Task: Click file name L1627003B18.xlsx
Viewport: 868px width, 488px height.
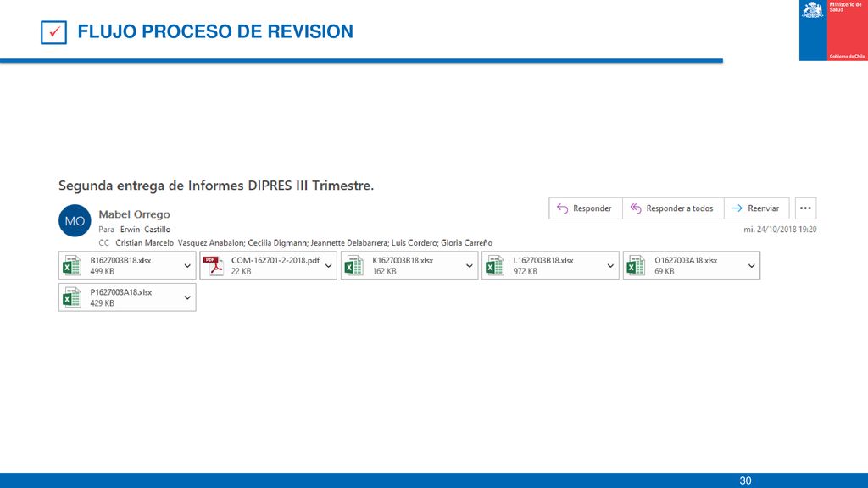Action: (x=543, y=260)
